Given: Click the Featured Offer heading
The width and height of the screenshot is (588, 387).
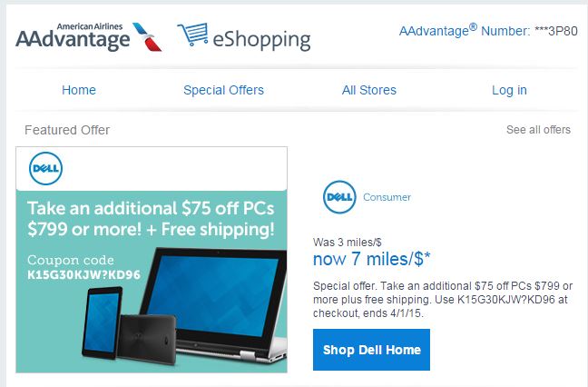Looking at the screenshot, I should coord(67,130).
